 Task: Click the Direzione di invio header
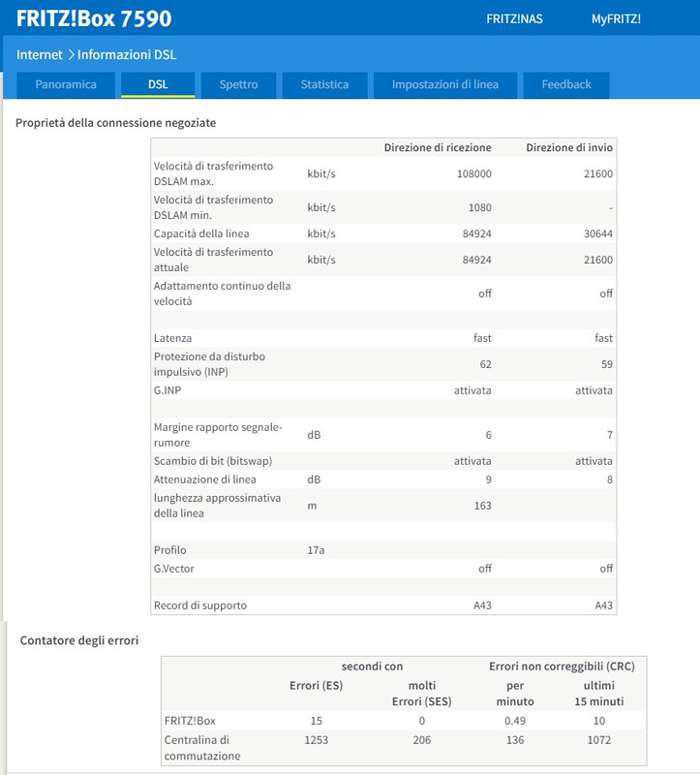569,147
